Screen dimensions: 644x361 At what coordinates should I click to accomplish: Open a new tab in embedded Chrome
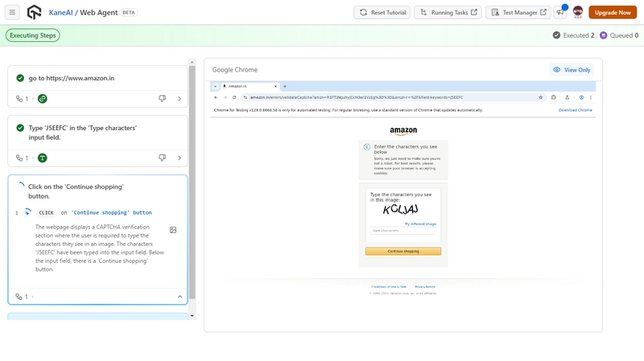click(285, 86)
